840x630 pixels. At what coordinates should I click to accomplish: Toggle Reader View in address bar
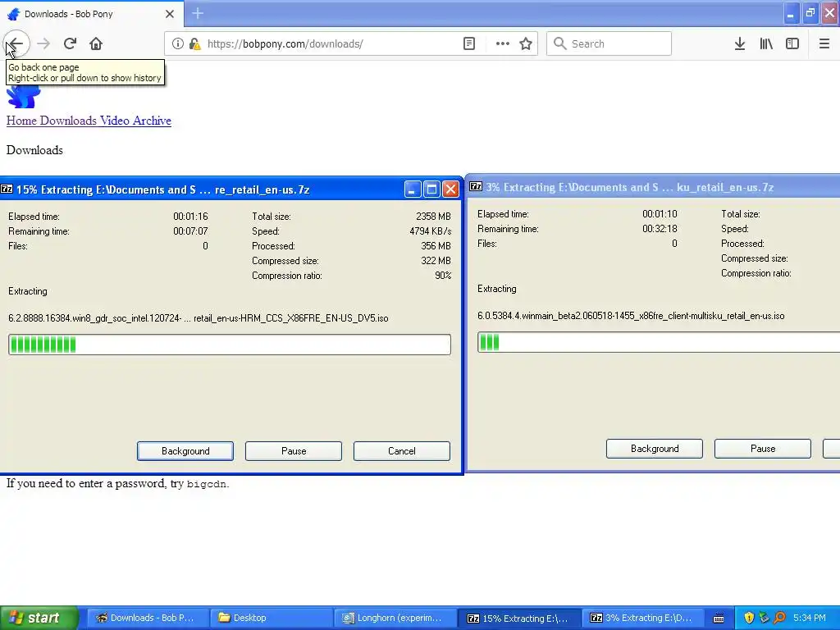coord(468,44)
